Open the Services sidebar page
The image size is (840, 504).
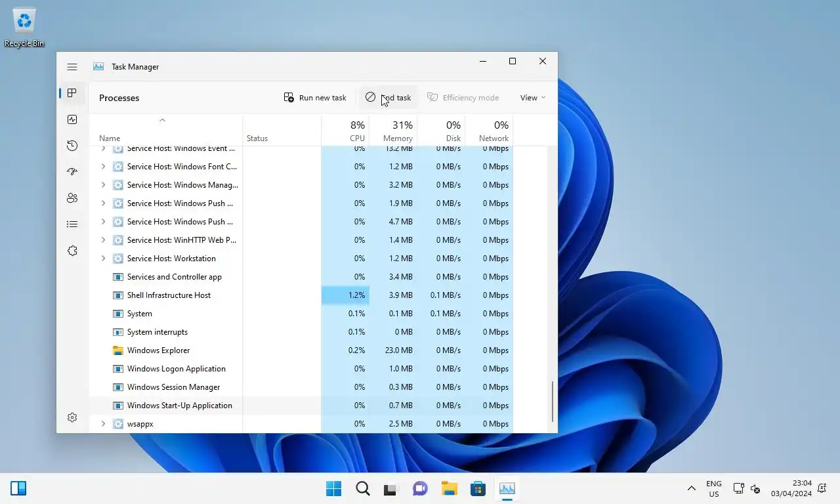tap(72, 251)
